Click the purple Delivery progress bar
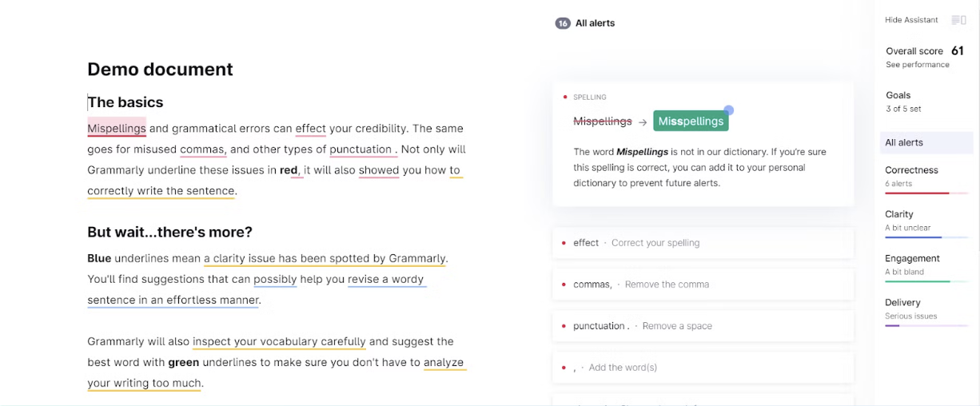Viewport: 980px width, 406px height. 926,325
